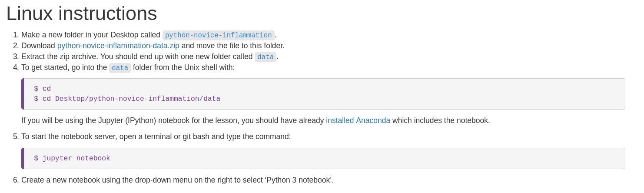Image resolution: width=644 pixels, height=193 pixels.
Task: Click the purple left border of the jupyter code block
Action: 23,158
